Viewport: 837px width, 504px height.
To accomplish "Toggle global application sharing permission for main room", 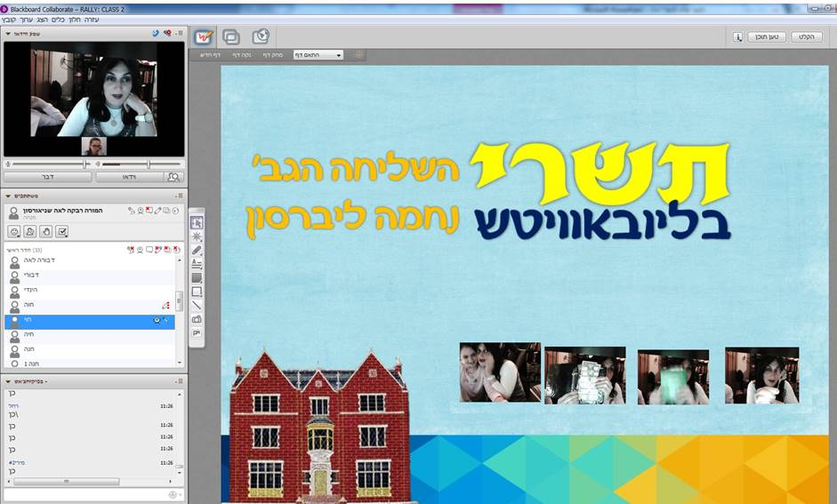I will coord(167,250).
